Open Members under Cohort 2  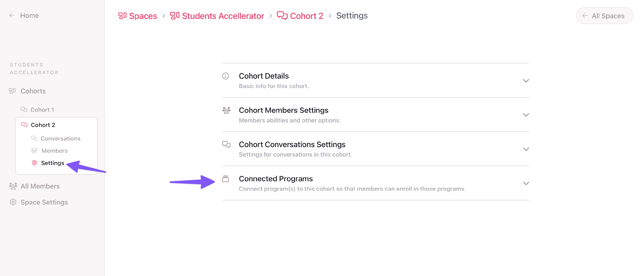55,151
